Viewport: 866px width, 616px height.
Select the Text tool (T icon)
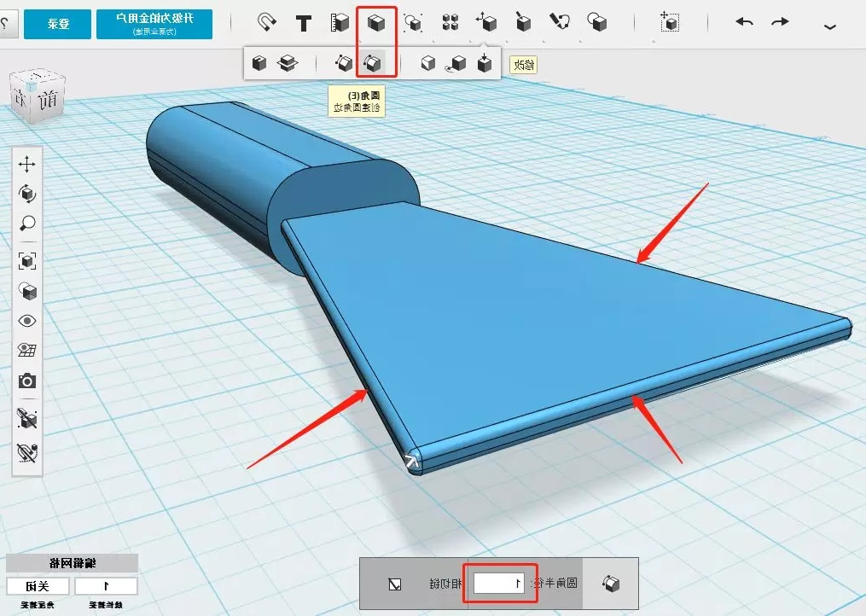tap(303, 23)
